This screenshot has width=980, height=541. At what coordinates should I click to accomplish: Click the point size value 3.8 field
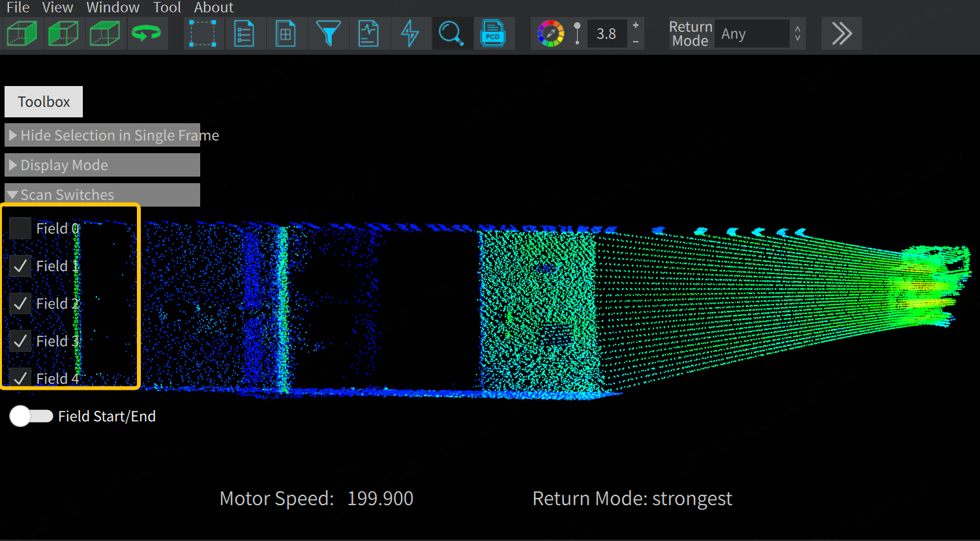pyautogui.click(x=606, y=34)
